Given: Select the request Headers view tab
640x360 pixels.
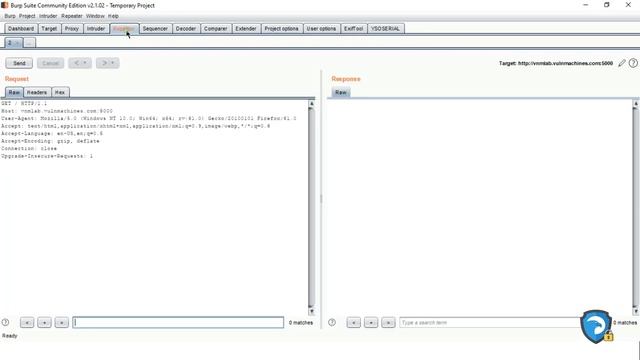Looking at the screenshot, I should pyautogui.click(x=37, y=92).
